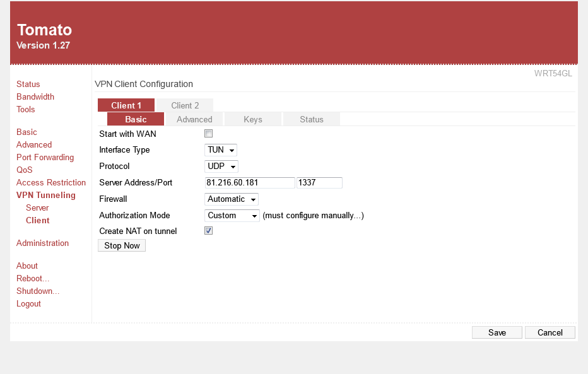Image resolution: width=588 pixels, height=374 pixels.
Task: Open Bandwidth in the sidebar
Action: (35, 96)
